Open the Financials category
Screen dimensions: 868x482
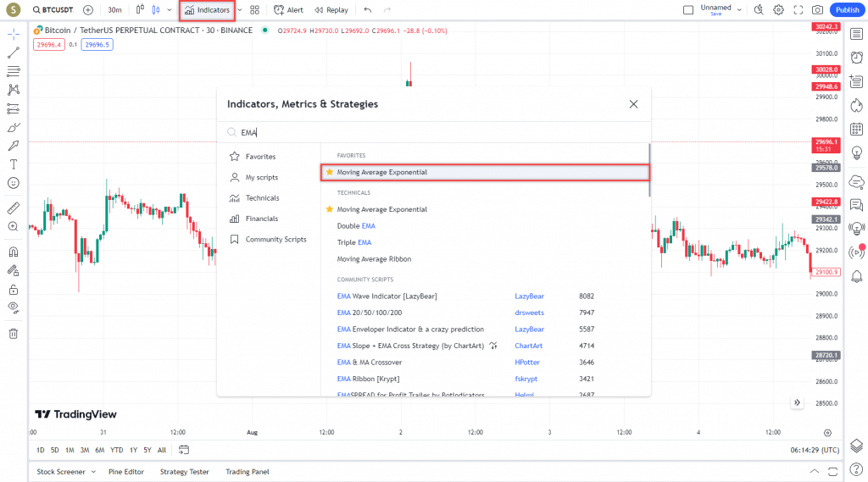coord(253,219)
